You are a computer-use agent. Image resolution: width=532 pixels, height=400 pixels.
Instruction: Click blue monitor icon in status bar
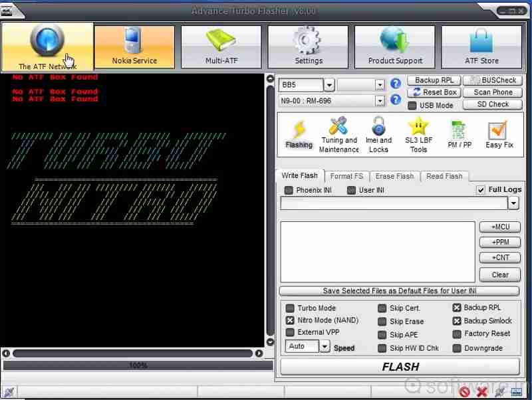(x=517, y=393)
